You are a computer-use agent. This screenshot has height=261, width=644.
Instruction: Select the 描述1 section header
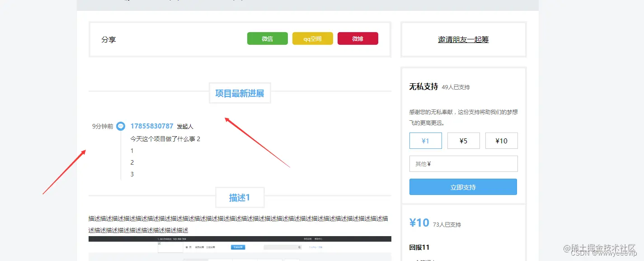[x=240, y=197]
